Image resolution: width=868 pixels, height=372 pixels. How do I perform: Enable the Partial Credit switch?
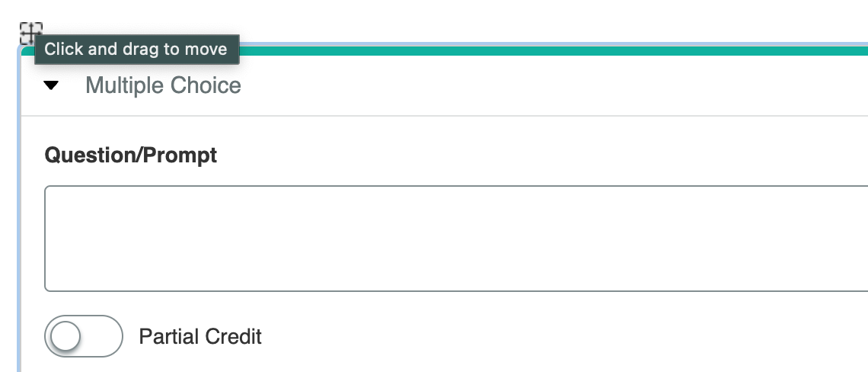[84, 336]
